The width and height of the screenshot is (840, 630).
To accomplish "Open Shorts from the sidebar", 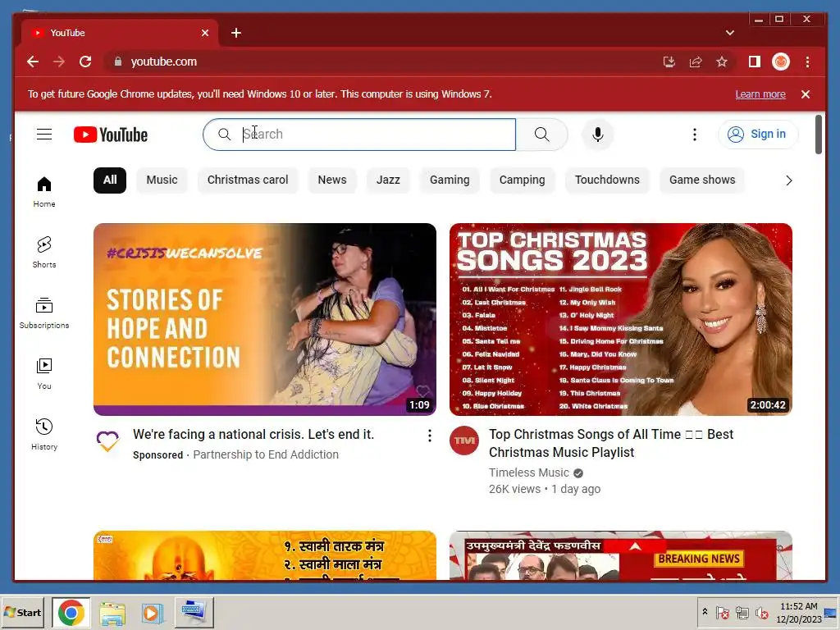I will pos(44,253).
